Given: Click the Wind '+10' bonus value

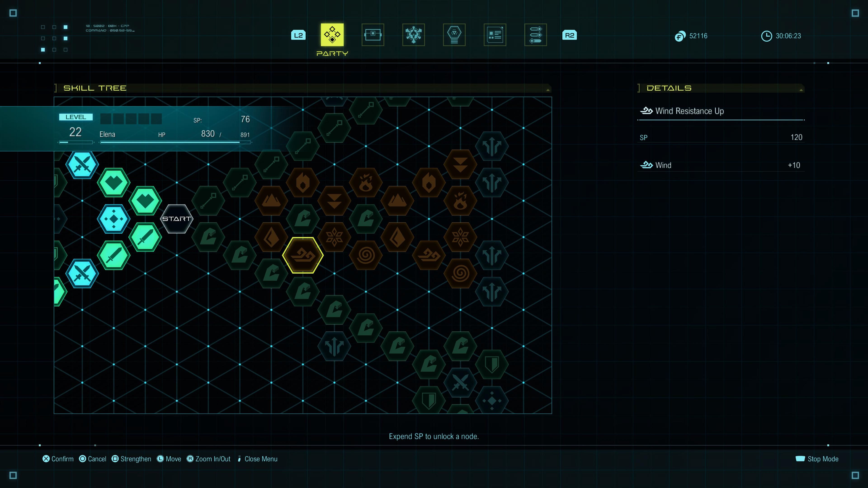Looking at the screenshot, I should 794,165.
